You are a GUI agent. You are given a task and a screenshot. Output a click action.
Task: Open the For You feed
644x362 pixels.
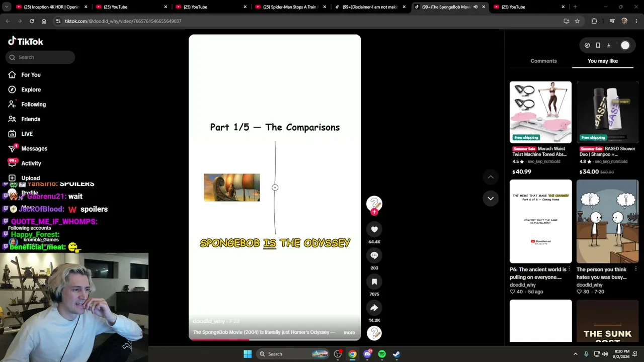pos(31,75)
